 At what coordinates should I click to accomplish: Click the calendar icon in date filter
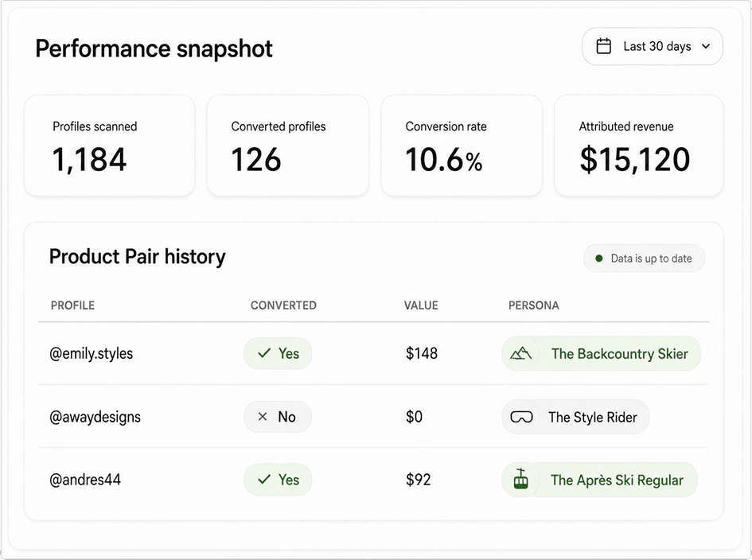pos(603,46)
